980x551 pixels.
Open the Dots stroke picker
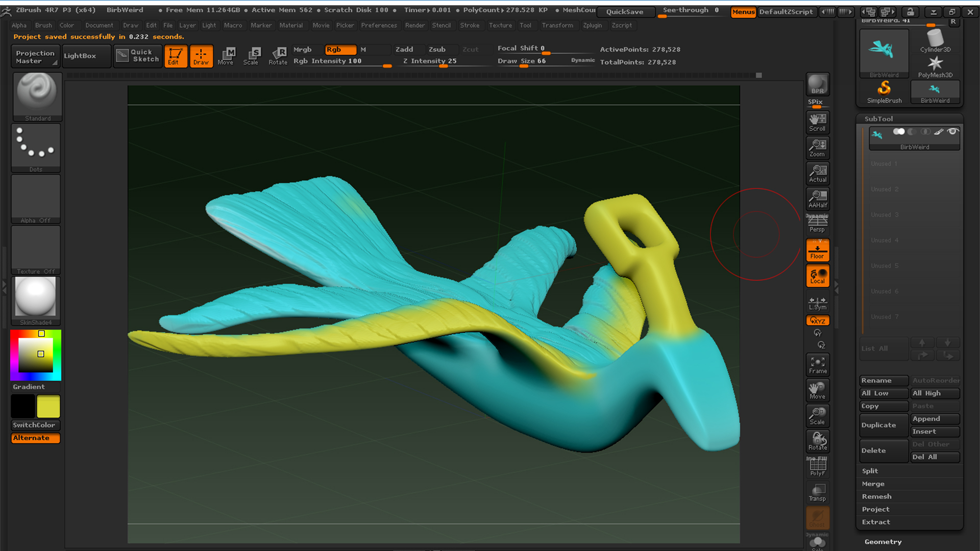(36, 147)
